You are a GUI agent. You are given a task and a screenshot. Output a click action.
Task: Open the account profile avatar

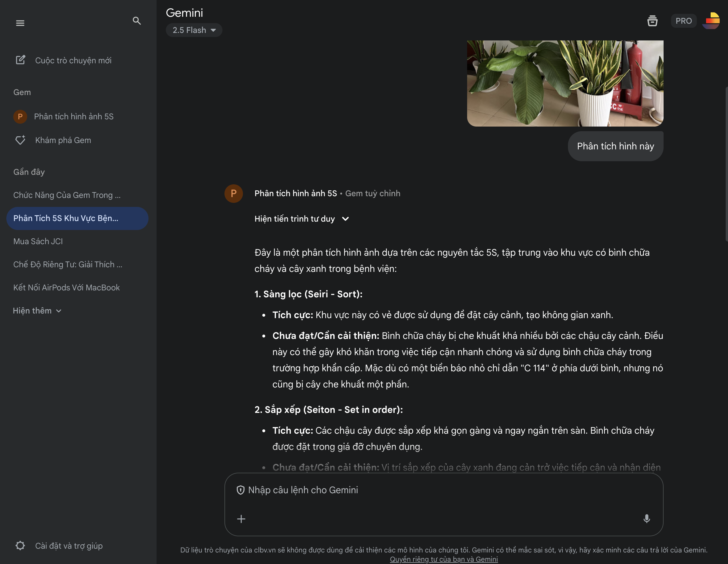[x=711, y=21]
